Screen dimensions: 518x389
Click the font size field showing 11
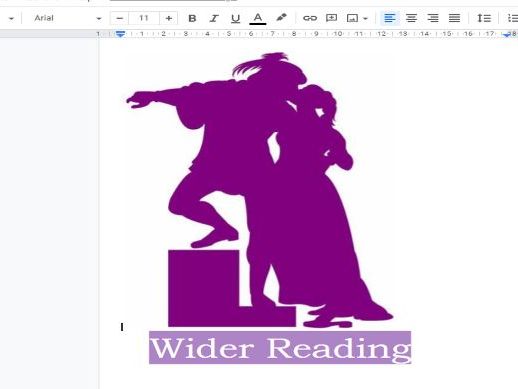(144, 18)
